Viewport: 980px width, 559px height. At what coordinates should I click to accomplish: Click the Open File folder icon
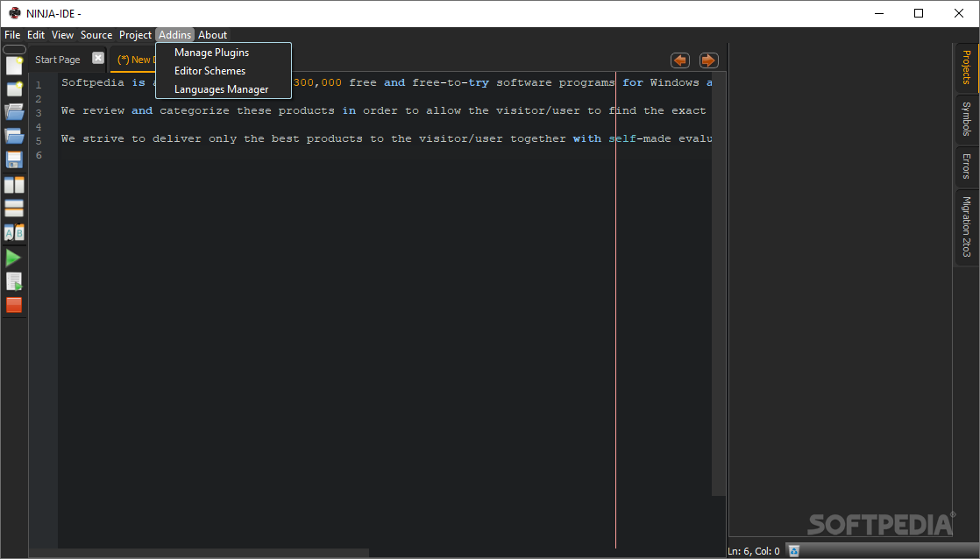[x=14, y=112]
